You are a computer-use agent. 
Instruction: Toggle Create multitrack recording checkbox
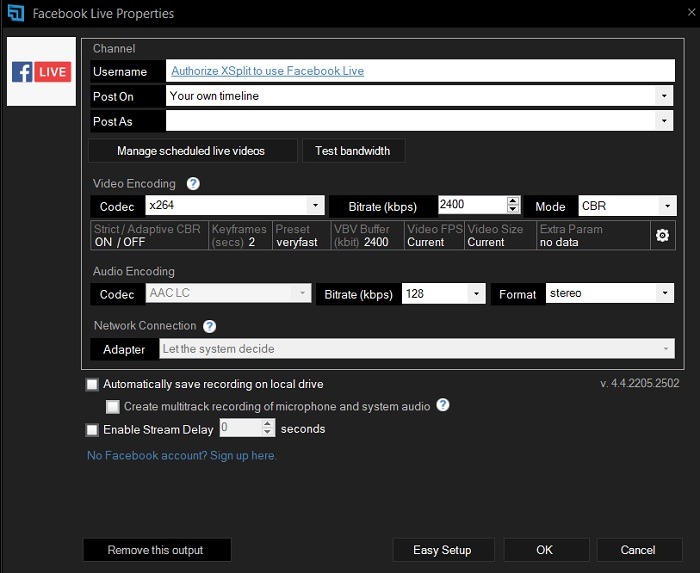tap(112, 407)
